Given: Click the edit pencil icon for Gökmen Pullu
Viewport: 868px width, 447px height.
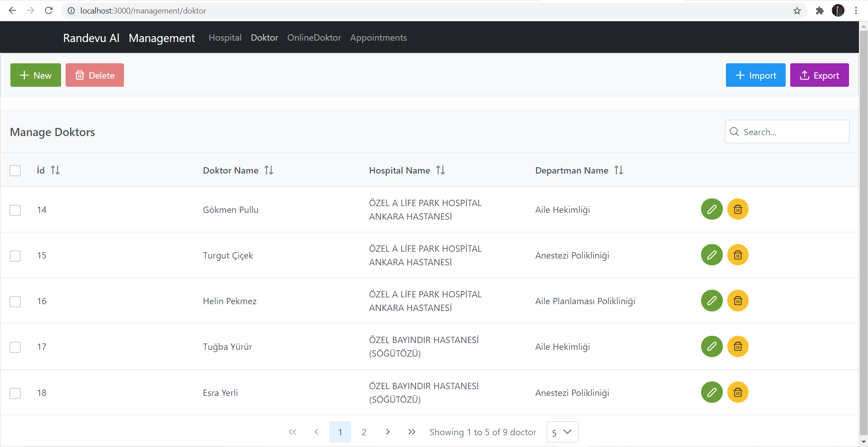Looking at the screenshot, I should point(711,209).
